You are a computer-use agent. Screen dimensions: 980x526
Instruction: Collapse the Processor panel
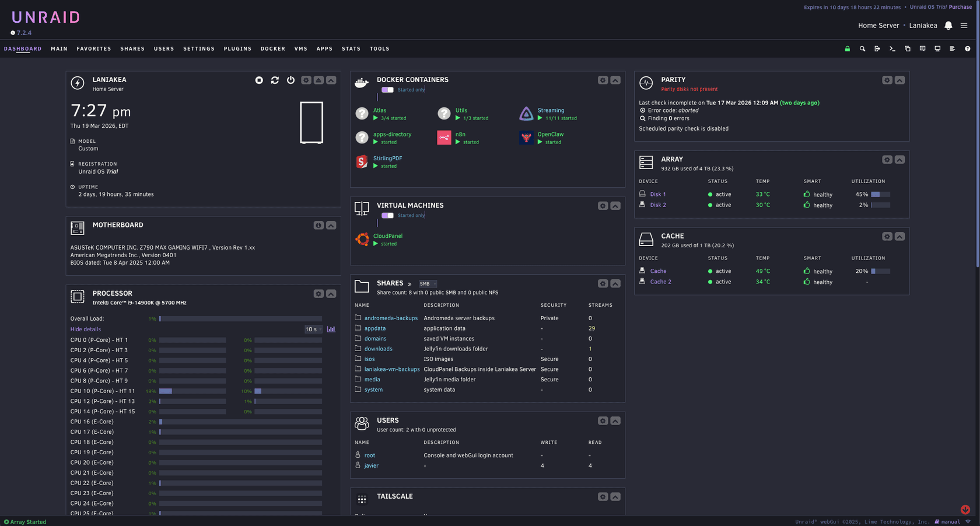pyautogui.click(x=331, y=294)
